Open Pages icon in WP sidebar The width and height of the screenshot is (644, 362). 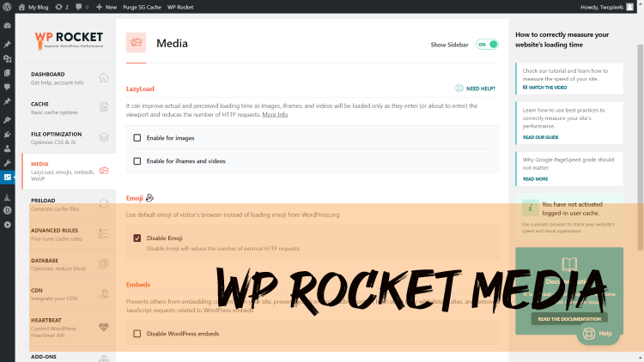pos(8,73)
